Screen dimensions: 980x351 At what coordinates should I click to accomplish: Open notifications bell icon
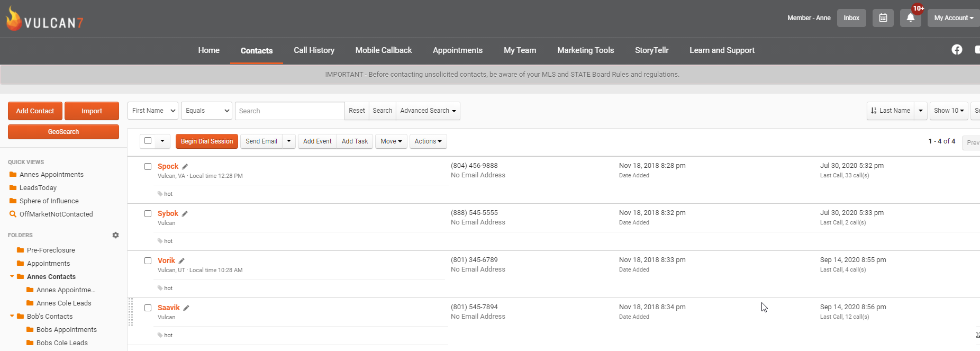tap(911, 18)
